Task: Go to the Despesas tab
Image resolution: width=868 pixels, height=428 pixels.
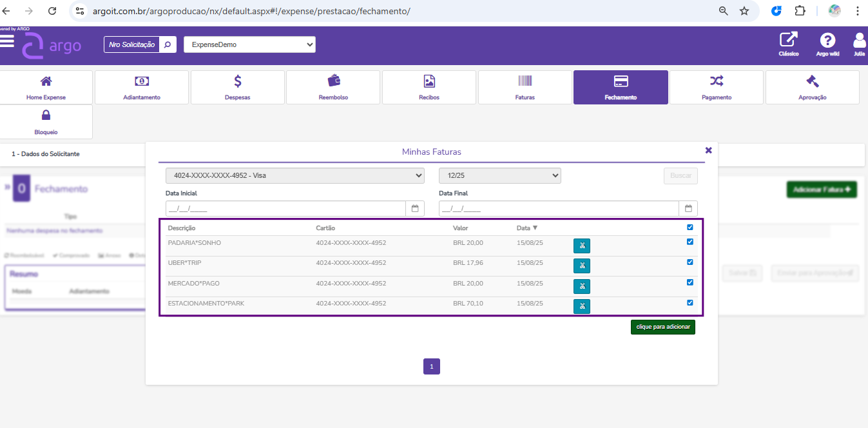Action: (x=237, y=87)
